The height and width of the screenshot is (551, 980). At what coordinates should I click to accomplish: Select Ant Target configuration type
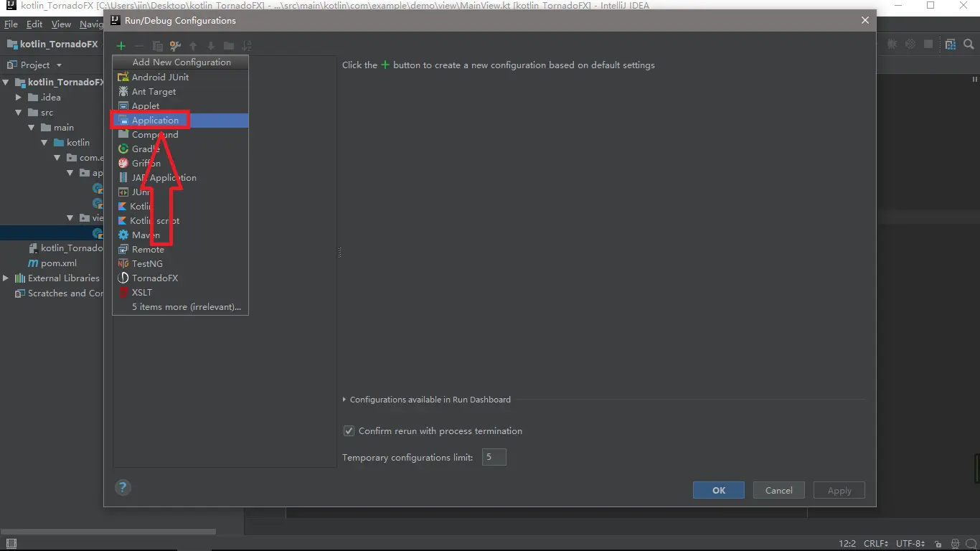pyautogui.click(x=180, y=91)
